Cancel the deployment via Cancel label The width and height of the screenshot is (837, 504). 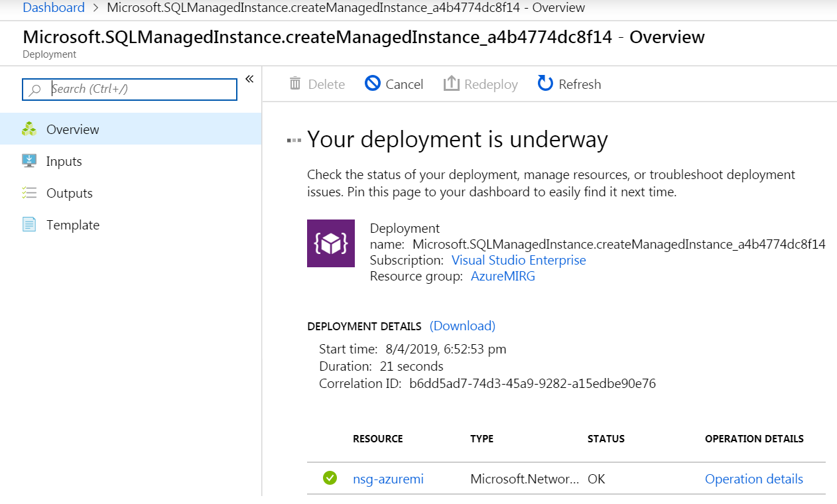[x=405, y=84]
